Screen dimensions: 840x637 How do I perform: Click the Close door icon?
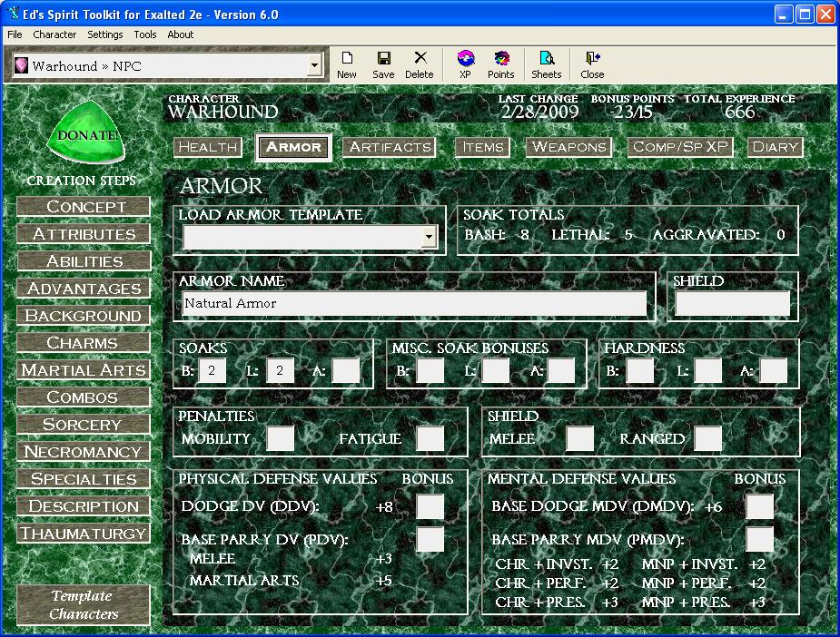point(592,58)
